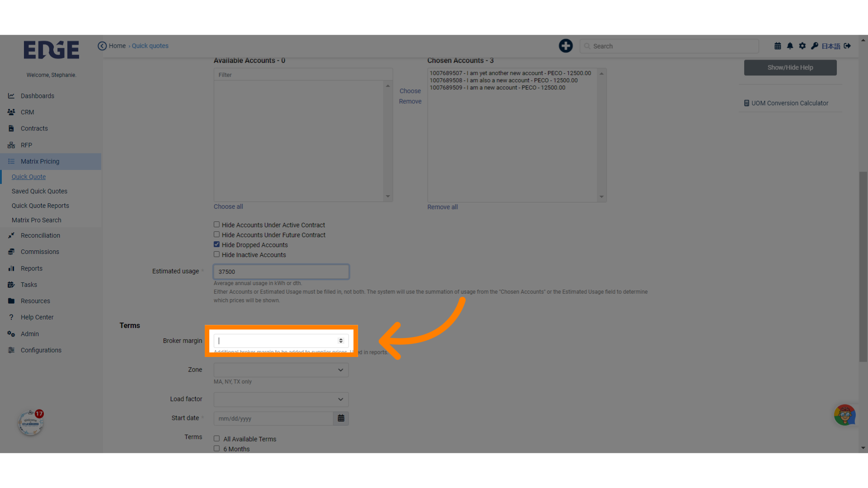Open Saved Quick Quotes
Screen dimensions: 868x488
click(39, 191)
